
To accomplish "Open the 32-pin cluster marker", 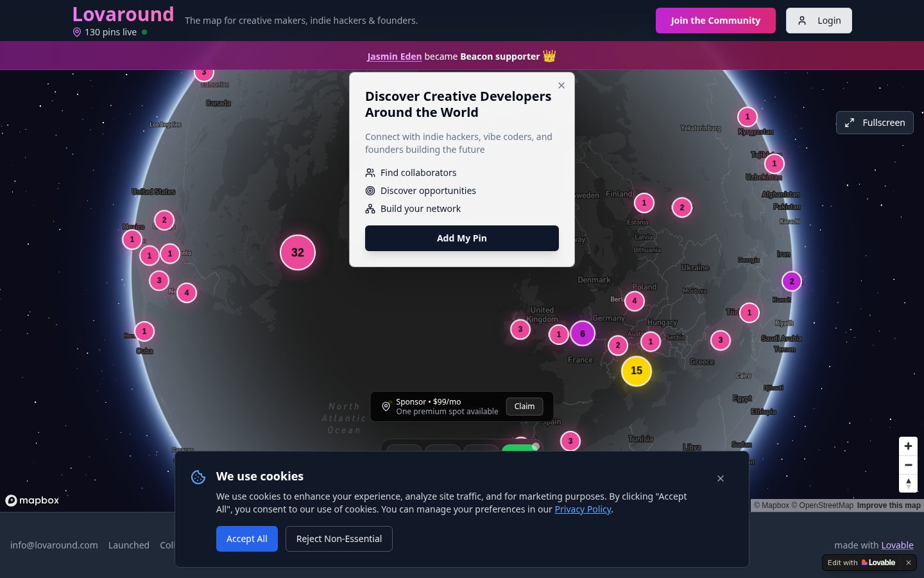I will pos(298,252).
